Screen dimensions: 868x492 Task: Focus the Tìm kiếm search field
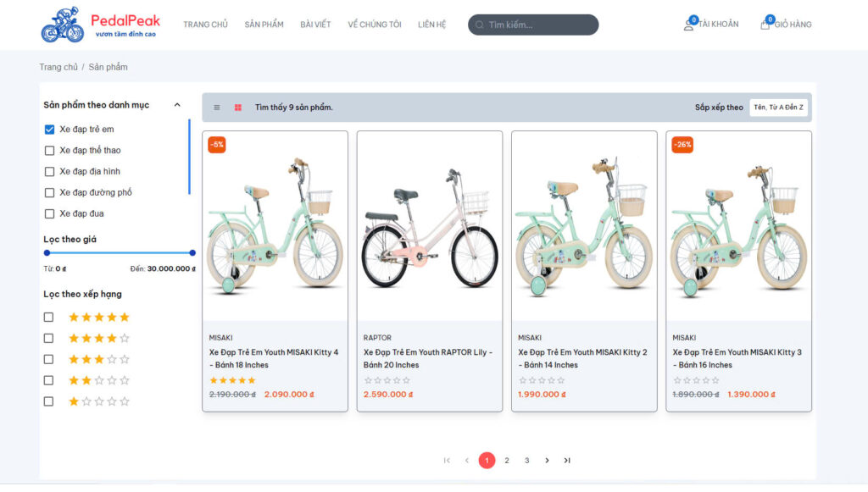(533, 25)
